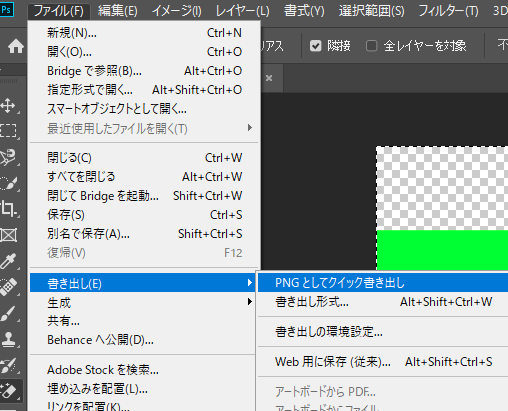508x411 pixels.
Task: Click the Photoshop Ps logo icon
Action: tap(6, 10)
